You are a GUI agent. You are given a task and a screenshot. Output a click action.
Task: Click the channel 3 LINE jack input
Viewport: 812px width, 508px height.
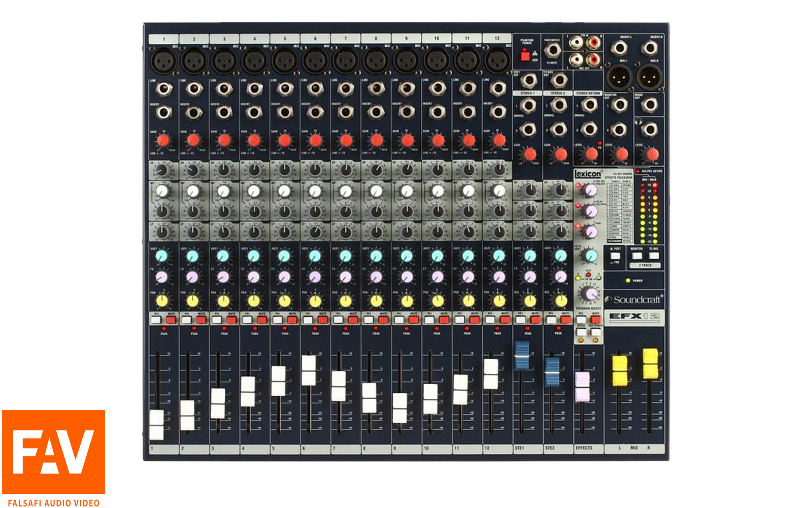tap(224, 89)
